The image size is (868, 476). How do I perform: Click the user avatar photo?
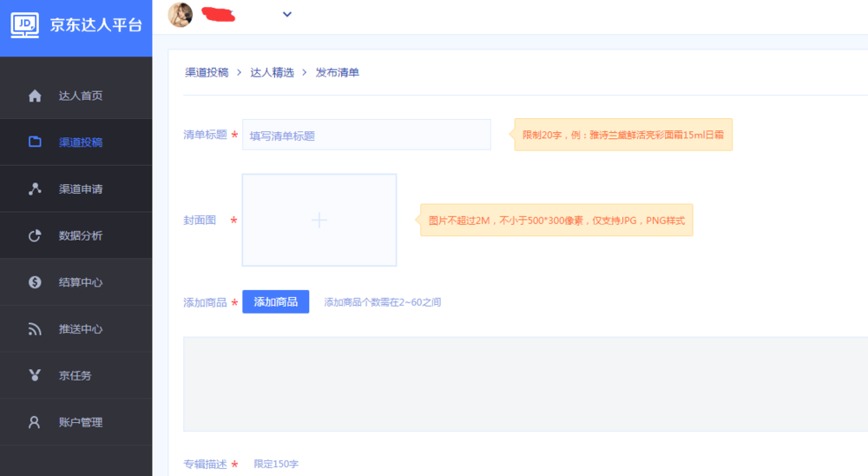181,15
